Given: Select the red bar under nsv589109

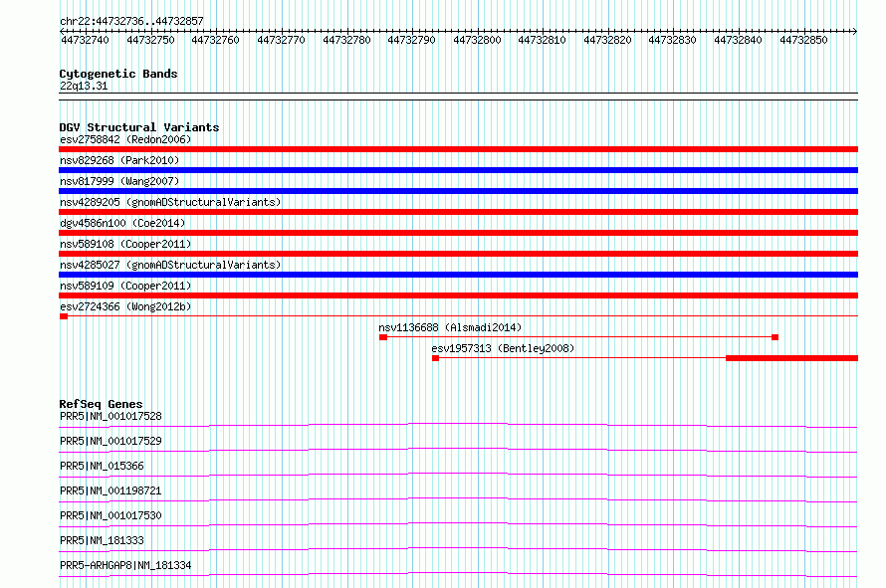Looking at the screenshot, I should point(458,295).
